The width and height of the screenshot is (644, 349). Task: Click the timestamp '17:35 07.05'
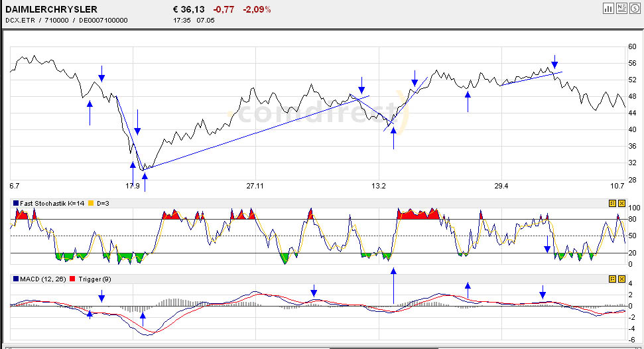[194, 20]
